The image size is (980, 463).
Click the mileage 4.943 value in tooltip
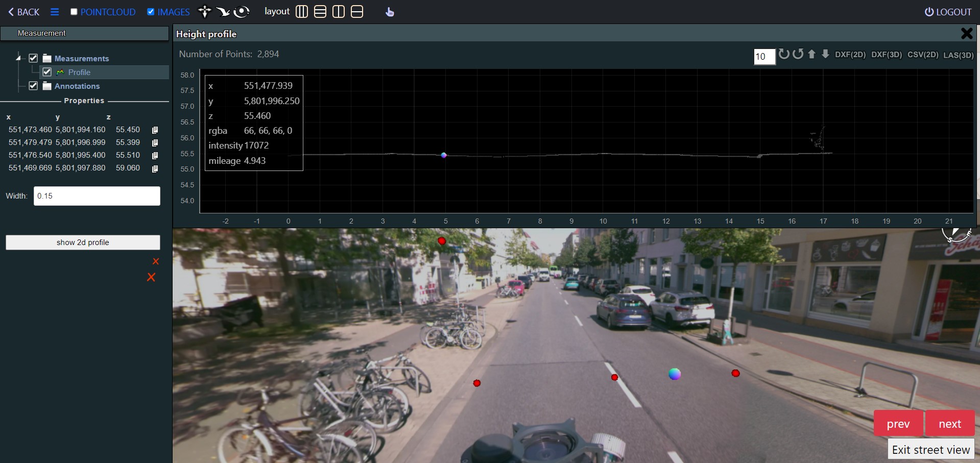point(255,161)
